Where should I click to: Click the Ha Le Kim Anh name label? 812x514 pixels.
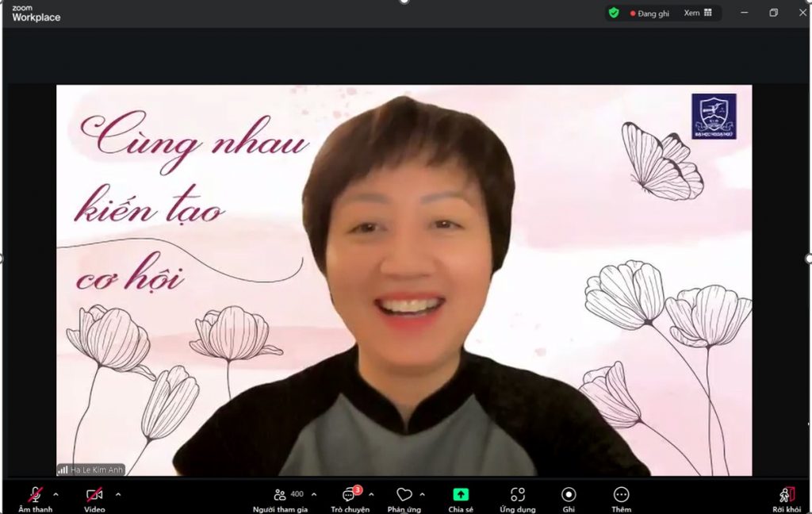pyautogui.click(x=91, y=470)
